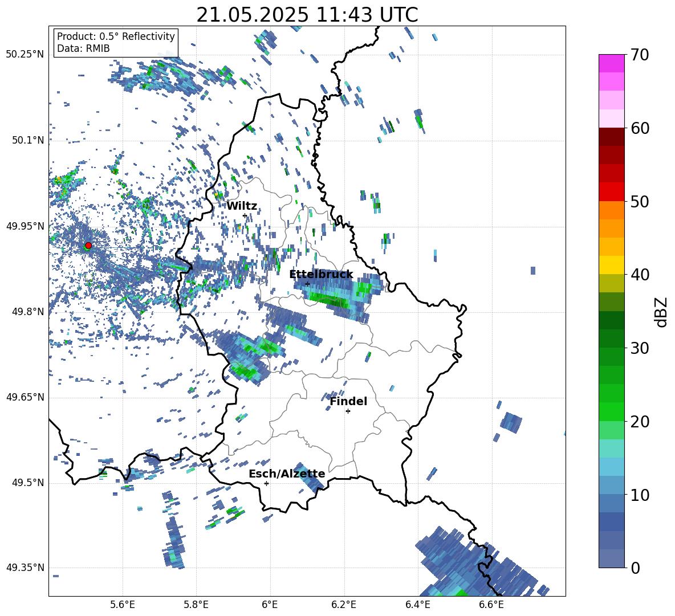Click the light cyan colorbar swatch below 20
675x616 pixels.
pyautogui.click(x=611, y=448)
